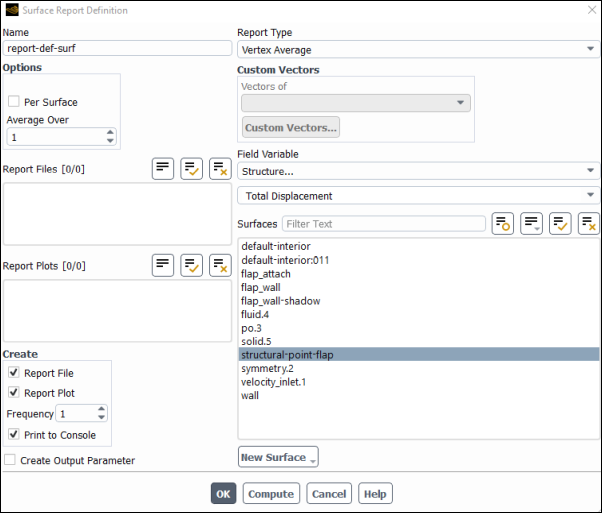The image size is (602, 513).
Task: Toggle the Print to Console checkbox
Action: pos(14,434)
